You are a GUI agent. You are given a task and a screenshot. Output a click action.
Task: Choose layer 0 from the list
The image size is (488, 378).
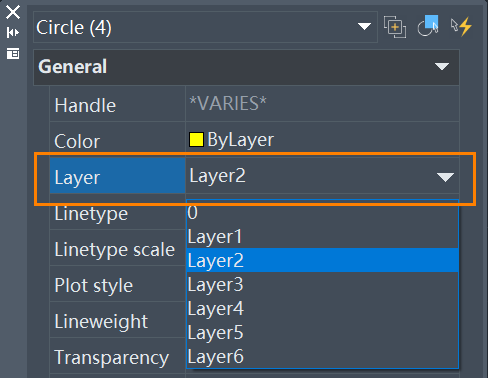tap(322, 212)
